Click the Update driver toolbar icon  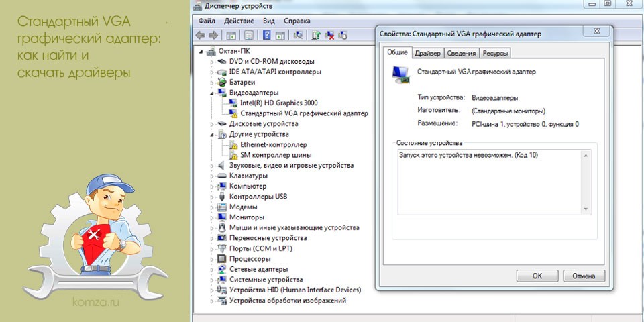(316, 36)
